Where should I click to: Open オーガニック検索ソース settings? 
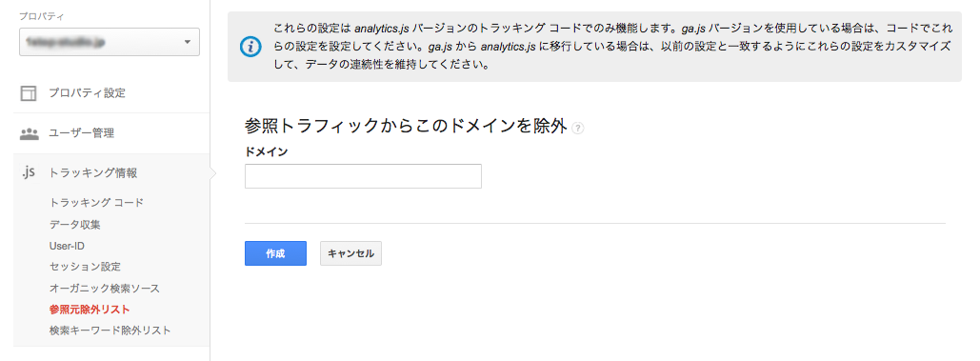105,289
